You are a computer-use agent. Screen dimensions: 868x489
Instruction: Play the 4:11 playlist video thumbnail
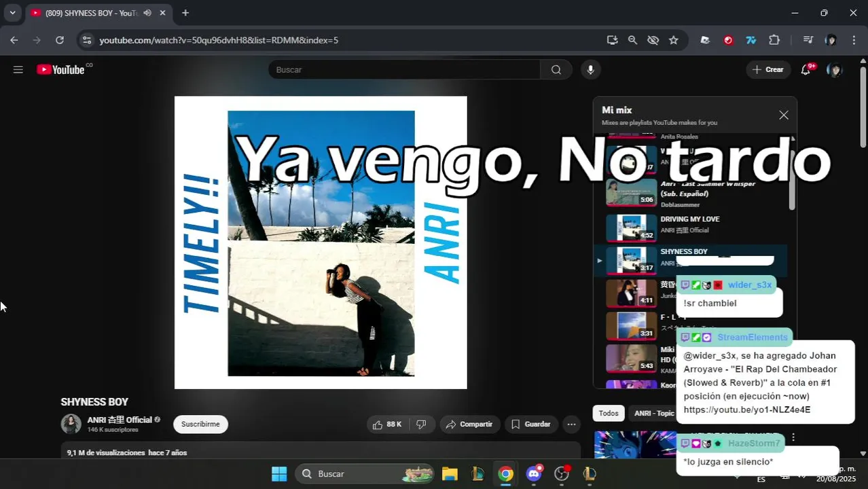[x=631, y=293]
